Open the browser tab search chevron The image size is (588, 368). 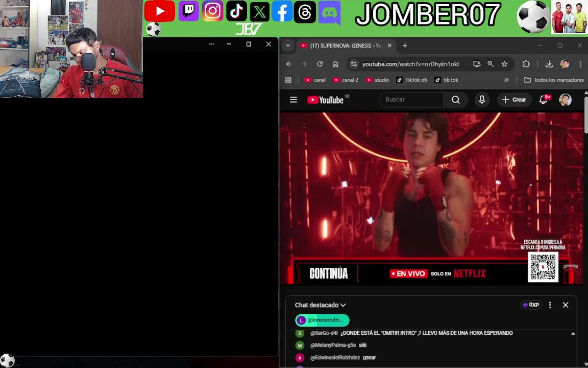tap(288, 46)
